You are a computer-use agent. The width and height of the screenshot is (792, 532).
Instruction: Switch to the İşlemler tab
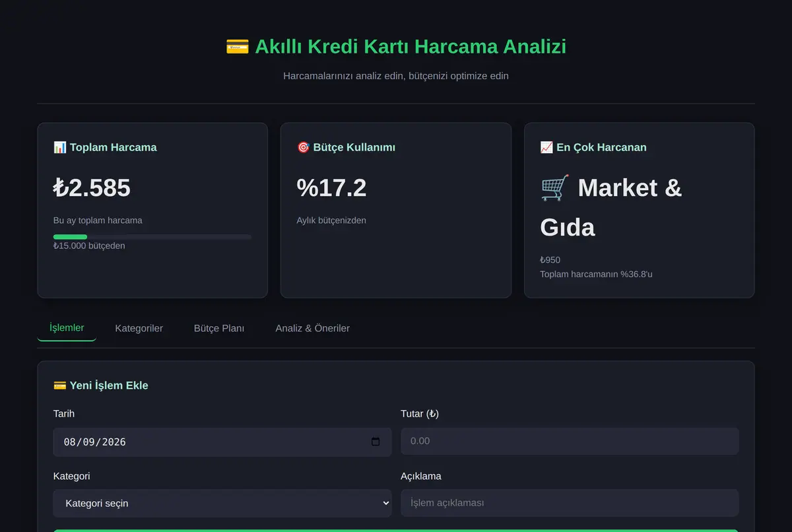67,328
